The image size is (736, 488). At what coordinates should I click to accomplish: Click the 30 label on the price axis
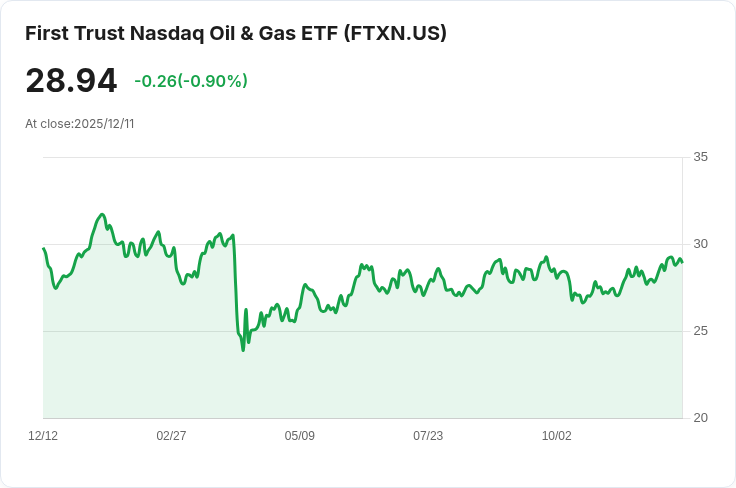pyautogui.click(x=700, y=244)
